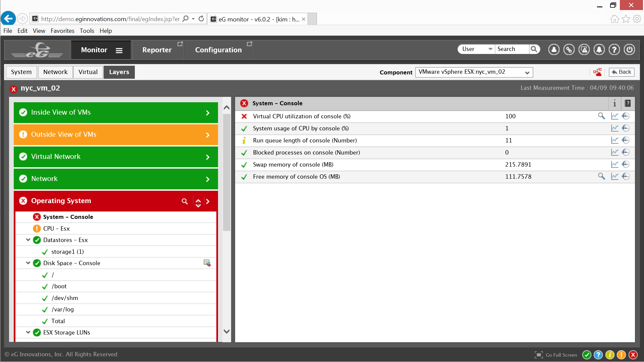Select the /var/log disk descriptor

[x=62, y=309]
